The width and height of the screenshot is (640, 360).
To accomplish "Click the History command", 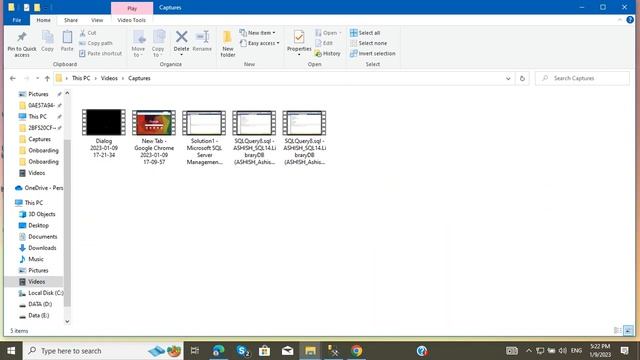I will [x=327, y=53].
